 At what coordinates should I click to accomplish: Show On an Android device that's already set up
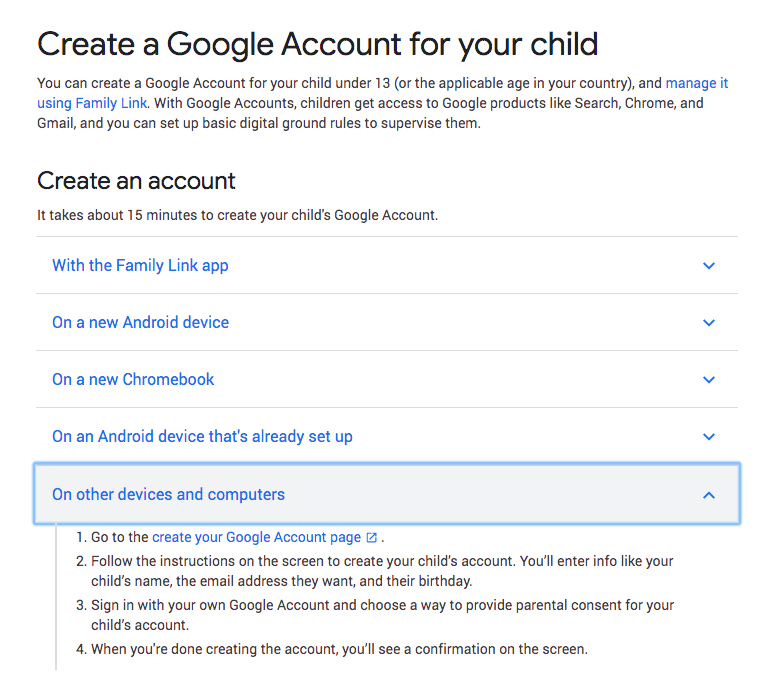point(202,437)
